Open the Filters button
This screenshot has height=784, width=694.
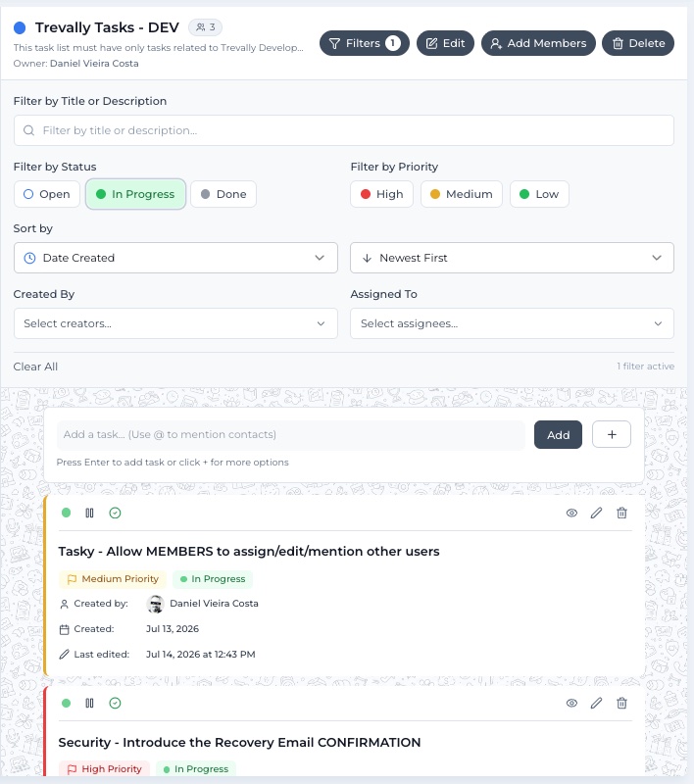tap(364, 43)
